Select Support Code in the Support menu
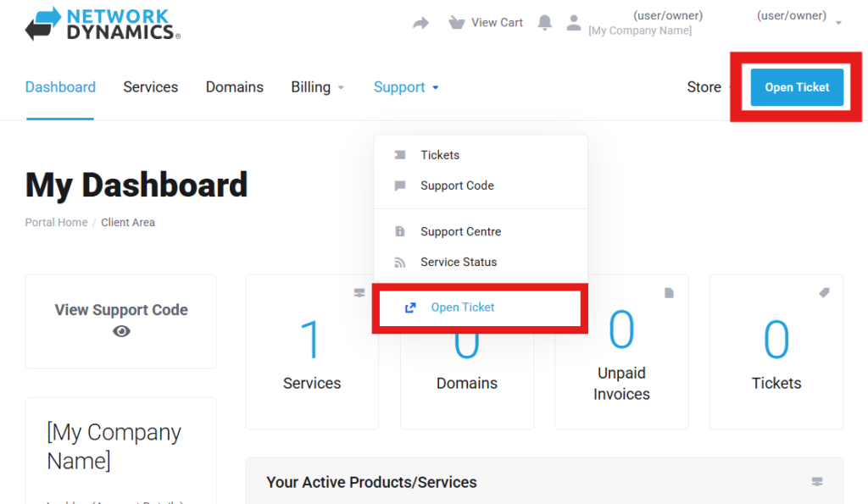The height and width of the screenshot is (504, 868). (x=456, y=186)
